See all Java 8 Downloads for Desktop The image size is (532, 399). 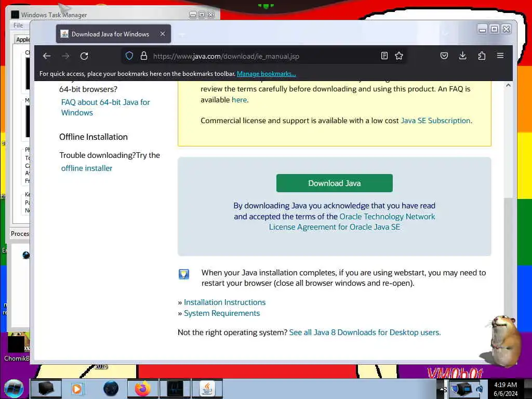365,332
